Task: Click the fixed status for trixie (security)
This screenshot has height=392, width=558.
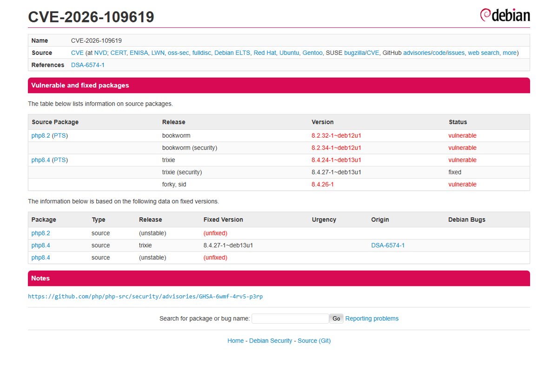Action: click(455, 172)
